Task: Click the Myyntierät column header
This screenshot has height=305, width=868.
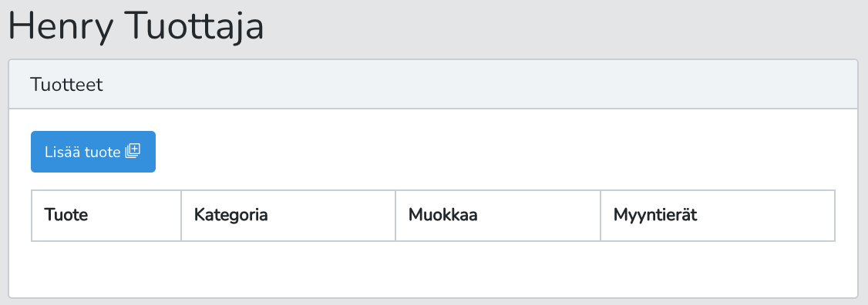Action: 718,216
